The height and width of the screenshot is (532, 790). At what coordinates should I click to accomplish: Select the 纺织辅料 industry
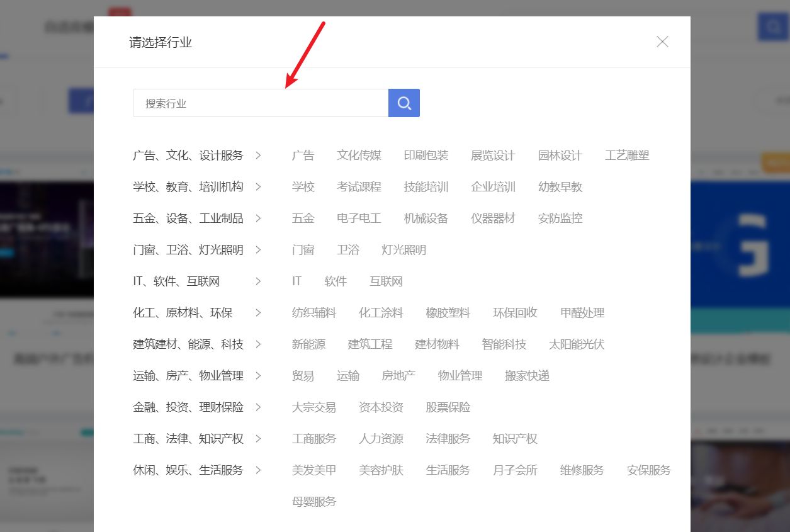(314, 313)
